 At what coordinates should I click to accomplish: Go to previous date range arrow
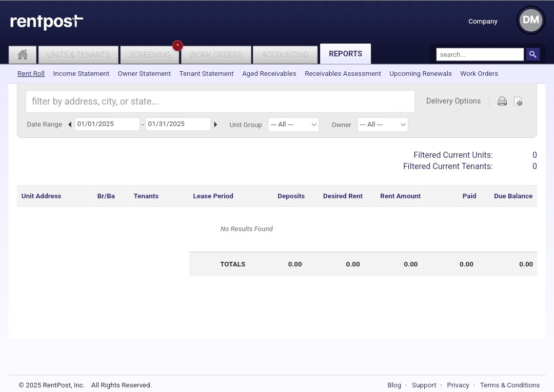tap(70, 124)
